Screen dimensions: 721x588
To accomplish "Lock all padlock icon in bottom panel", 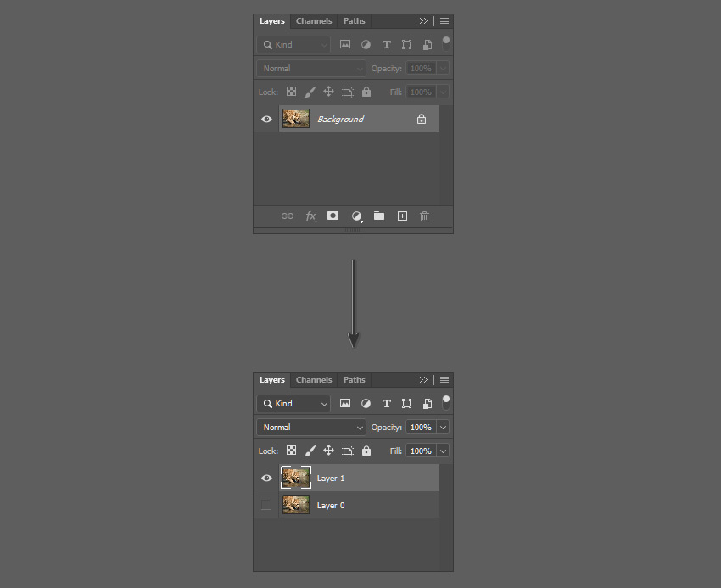I will 366,451.
